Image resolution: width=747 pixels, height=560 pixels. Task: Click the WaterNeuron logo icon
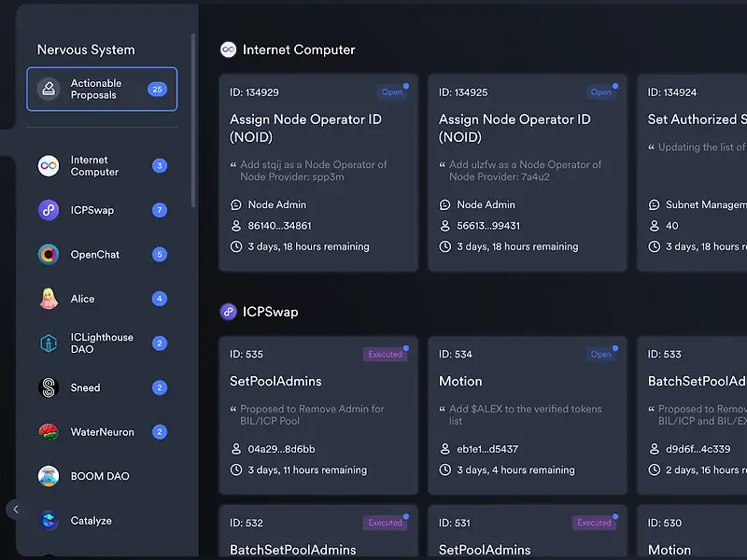(49, 432)
